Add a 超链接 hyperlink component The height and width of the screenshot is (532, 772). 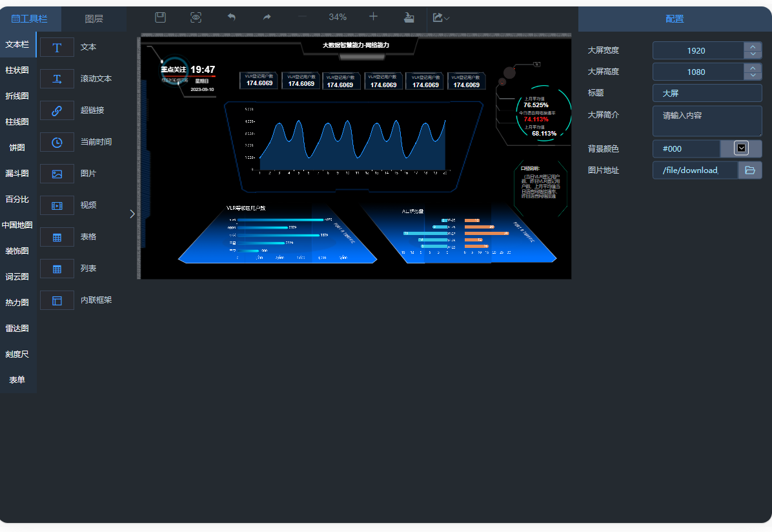57,110
